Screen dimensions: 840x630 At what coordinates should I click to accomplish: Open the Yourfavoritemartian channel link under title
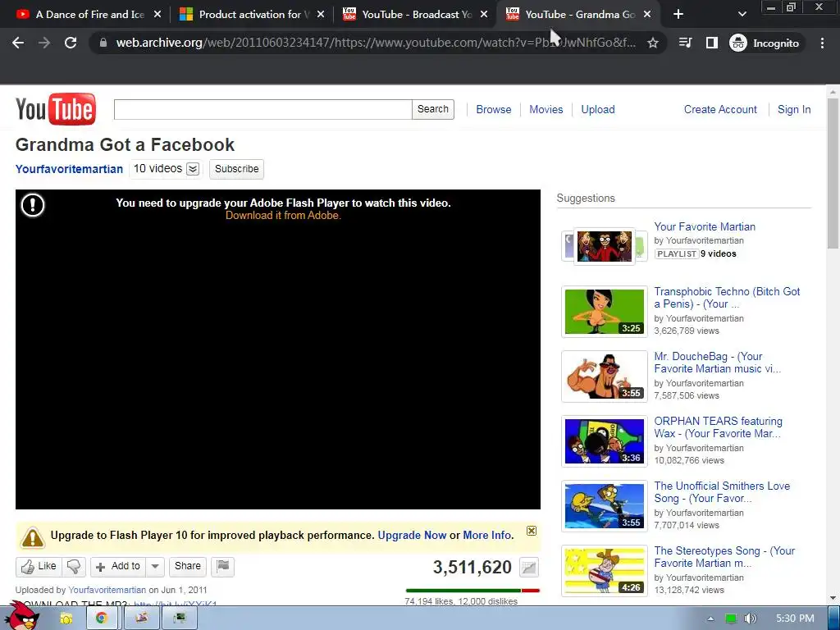click(69, 169)
